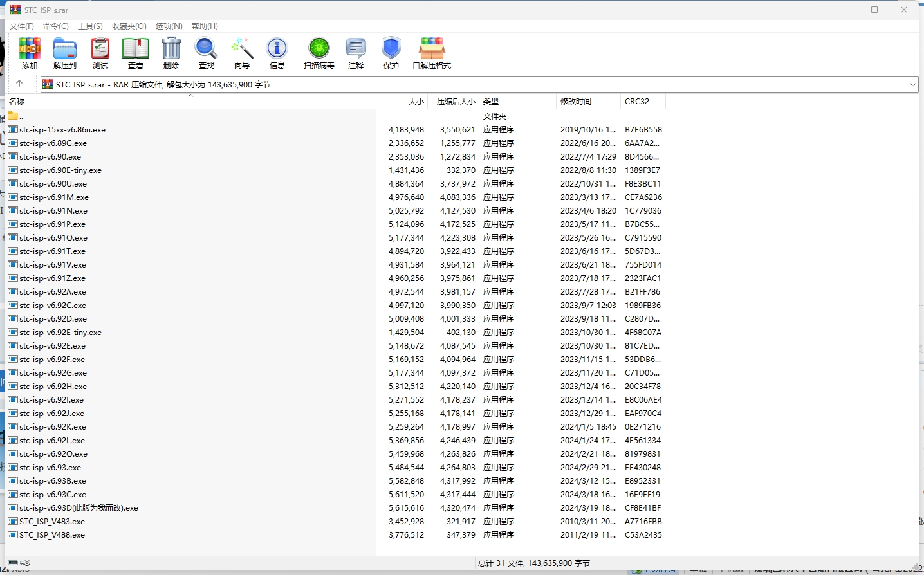Click the 保护 (Protect) shield icon

[x=391, y=49]
